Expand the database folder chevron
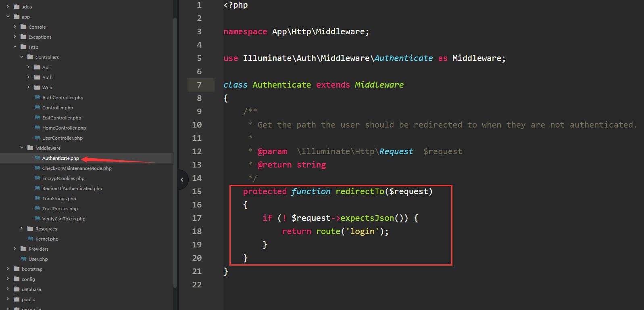Image resolution: width=644 pixels, height=310 pixels. coord(8,289)
